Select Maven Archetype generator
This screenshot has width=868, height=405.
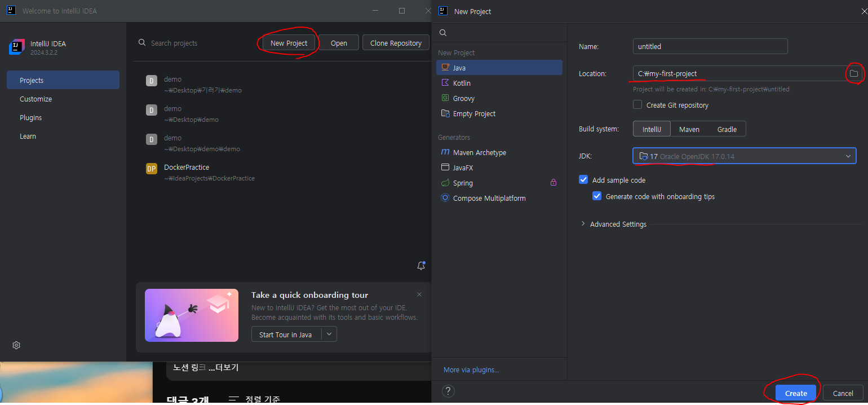tap(499, 152)
